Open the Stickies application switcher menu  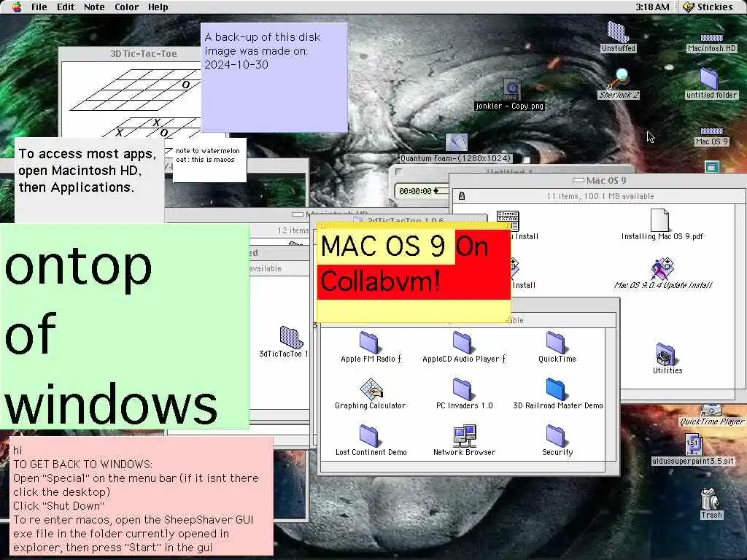point(709,7)
